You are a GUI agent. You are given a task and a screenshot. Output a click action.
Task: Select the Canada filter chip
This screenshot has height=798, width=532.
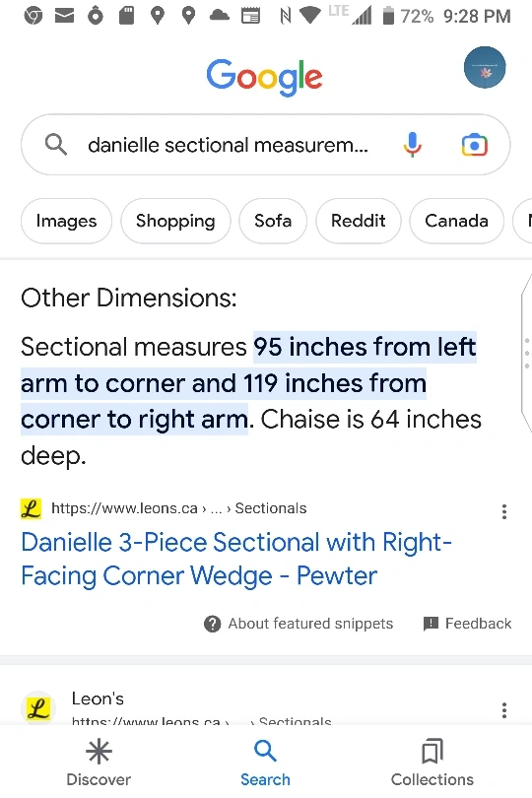point(457,221)
